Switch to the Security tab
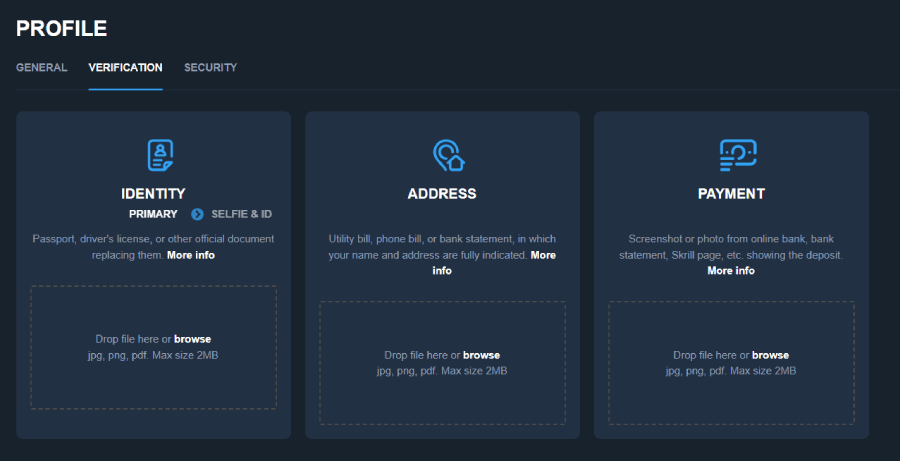 210,68
